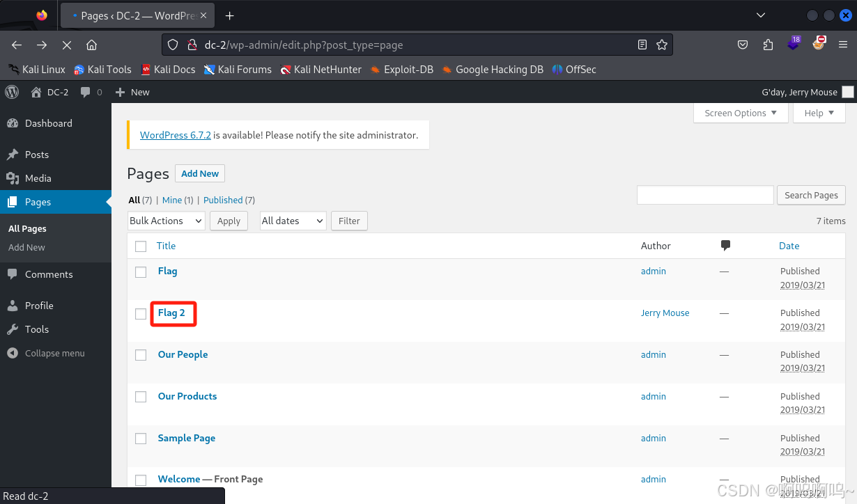The image size is (857, 504).
Task: Check the Welcome page checkbox
Action: pos(141,480)
